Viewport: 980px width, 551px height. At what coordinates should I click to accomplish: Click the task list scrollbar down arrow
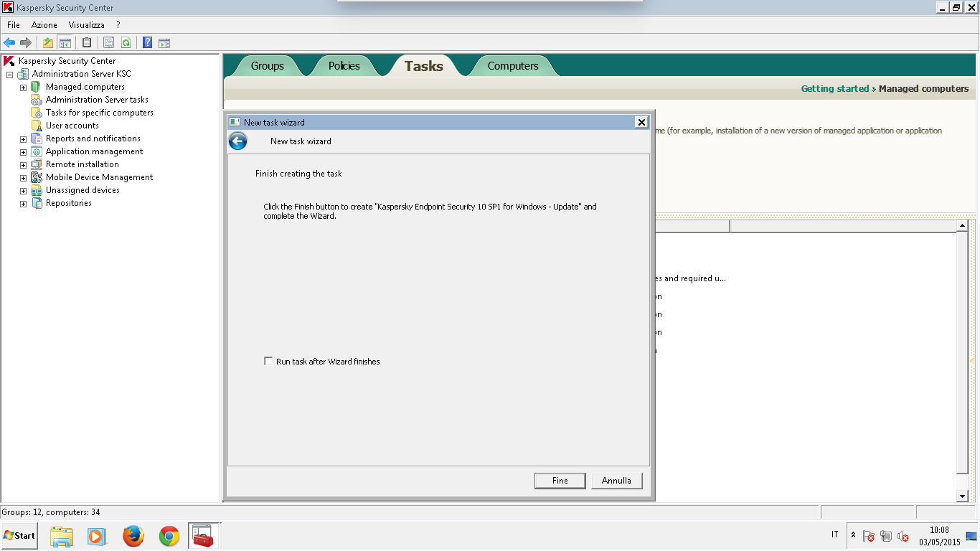tap(963, 496)
